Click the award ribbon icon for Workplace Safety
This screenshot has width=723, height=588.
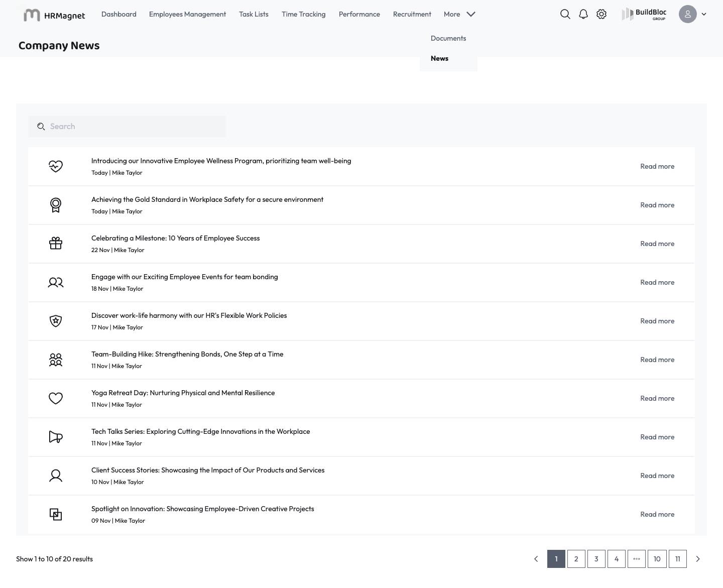(56, 205)
